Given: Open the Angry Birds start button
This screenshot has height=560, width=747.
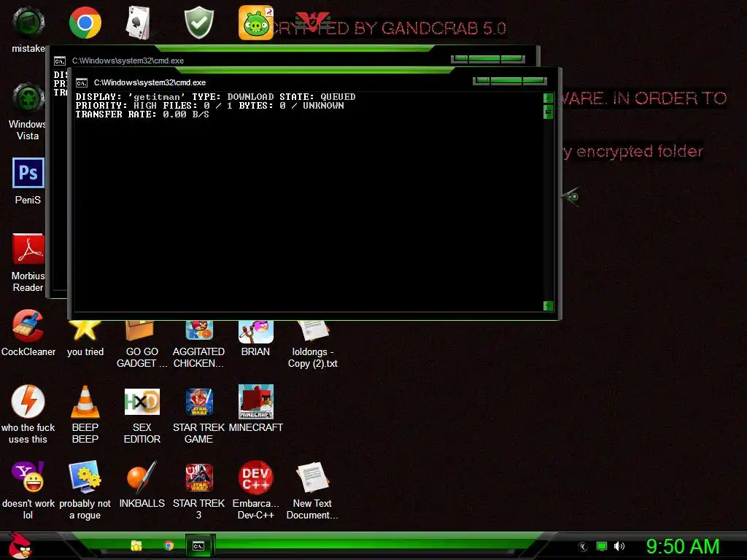Looking at the screenshot, I should (20, 545).
